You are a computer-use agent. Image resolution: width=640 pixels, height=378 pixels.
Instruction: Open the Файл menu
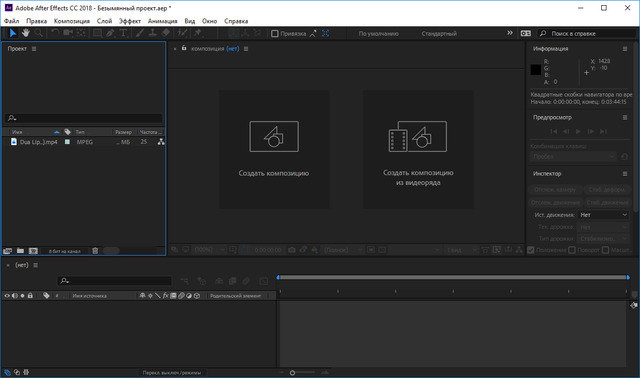[x=11, y=21]
